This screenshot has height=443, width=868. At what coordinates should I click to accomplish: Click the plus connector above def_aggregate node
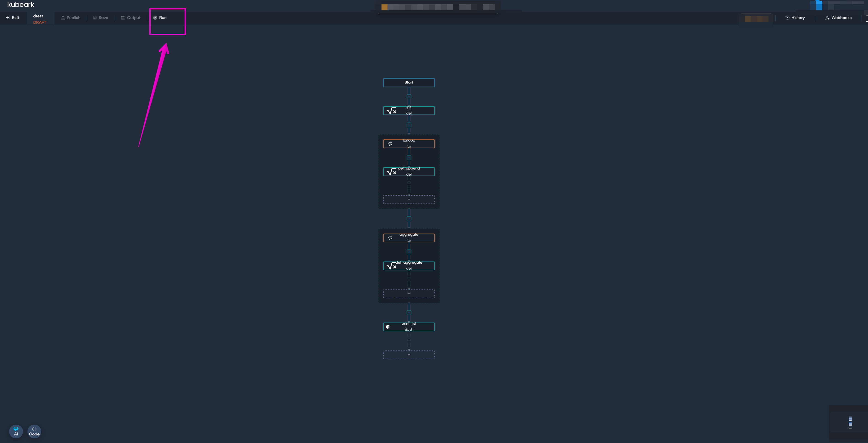409,252
